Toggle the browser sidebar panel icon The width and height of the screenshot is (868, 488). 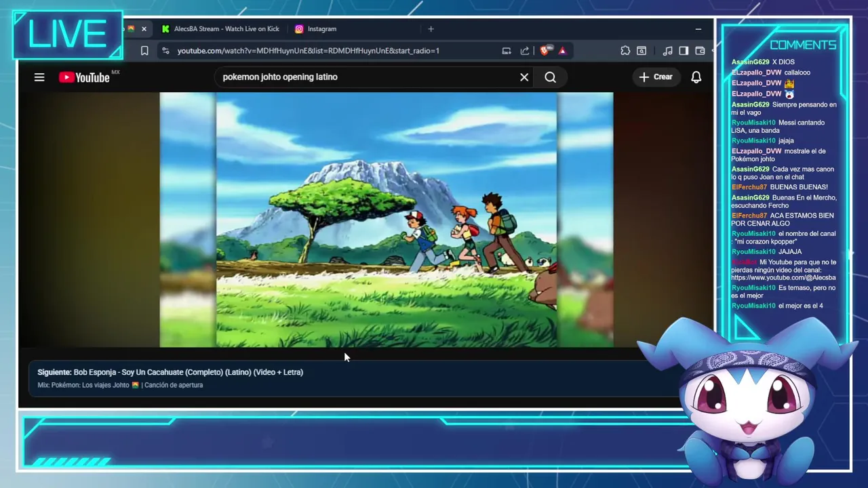pos(684,51)
